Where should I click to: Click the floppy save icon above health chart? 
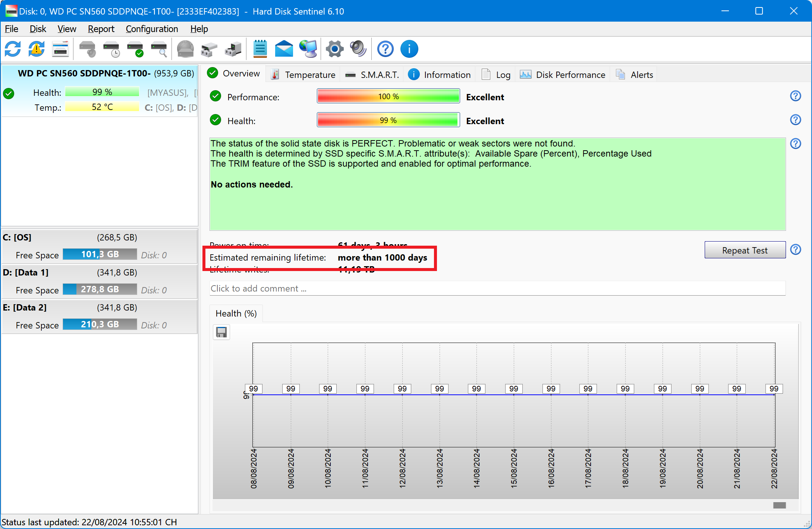221,332
